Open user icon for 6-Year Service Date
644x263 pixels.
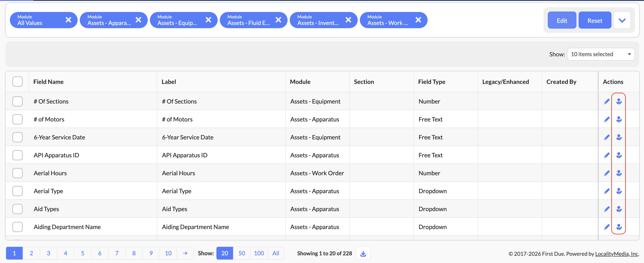coord(619,137)
